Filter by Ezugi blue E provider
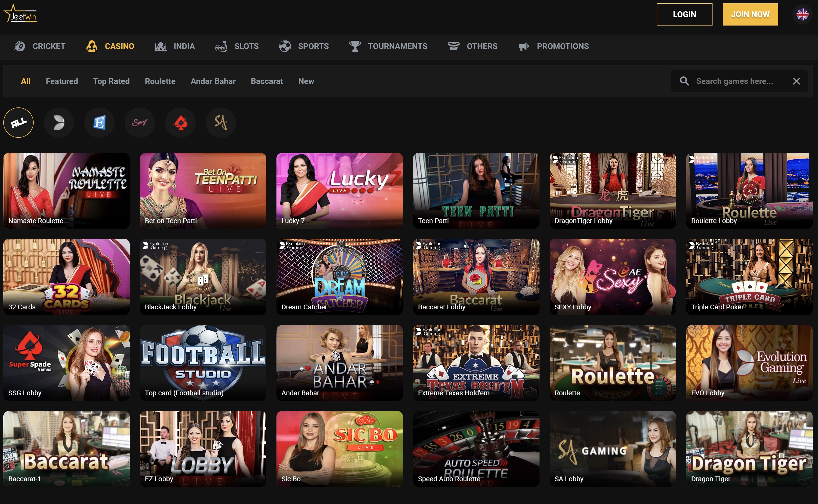 click(99, 122)
